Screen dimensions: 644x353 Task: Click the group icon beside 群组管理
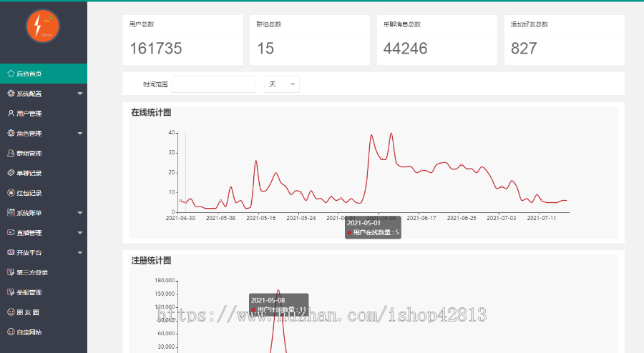tap(11, 153)
